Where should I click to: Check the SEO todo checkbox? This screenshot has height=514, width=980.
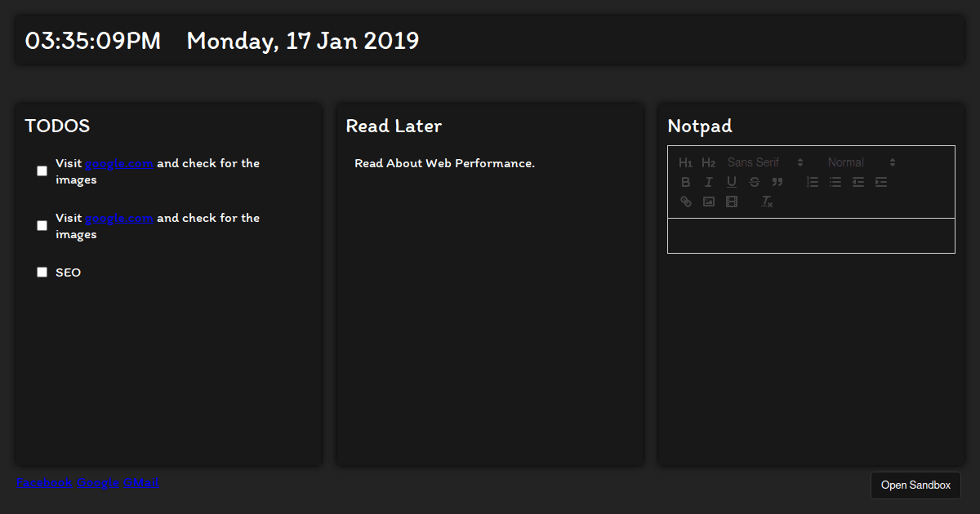coord(42,273)
